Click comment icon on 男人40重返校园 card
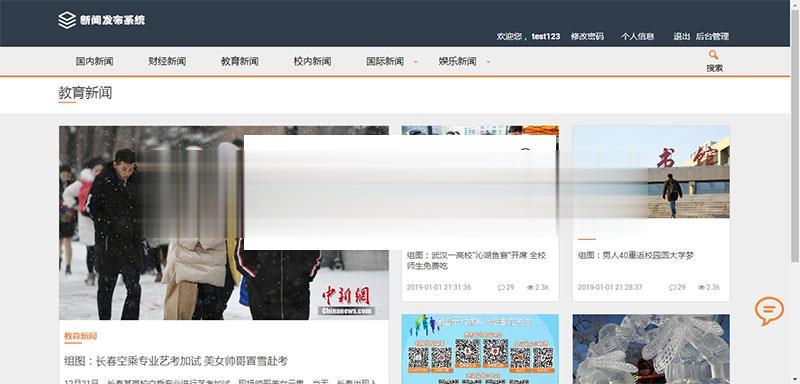Screen dimensions: 800x384 (672, 288)
